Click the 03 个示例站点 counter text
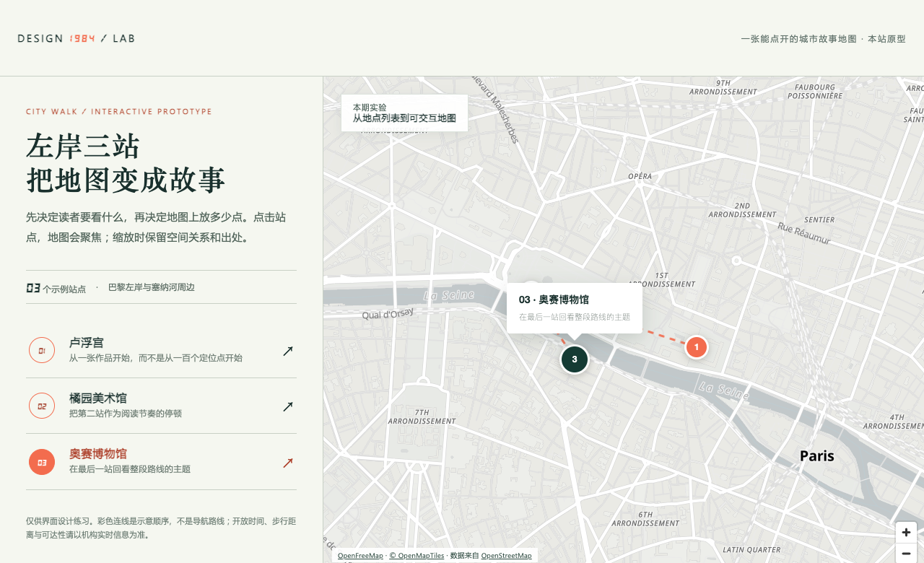This screenshot has height=563, width=924. (56, 288)
